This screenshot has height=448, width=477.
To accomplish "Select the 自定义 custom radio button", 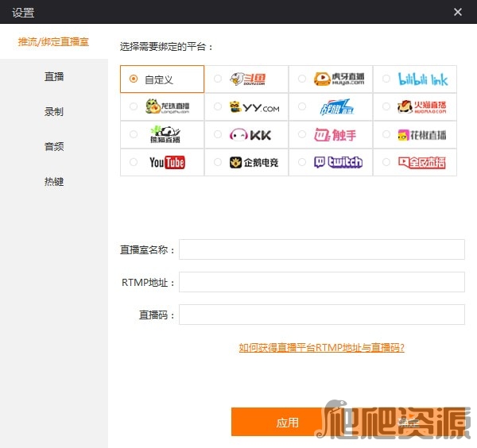I will 134,79.
